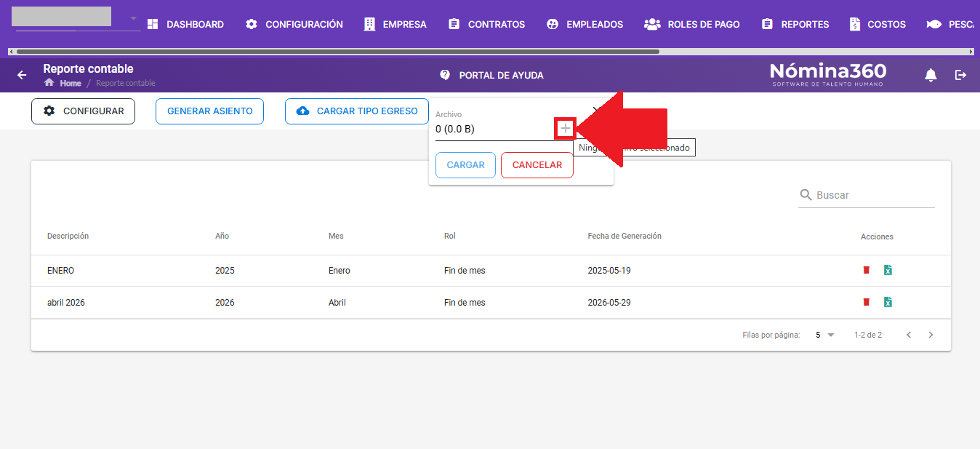Click the Cargar button in upload popup
The image size is (980, 449).
tap(465, 165)
